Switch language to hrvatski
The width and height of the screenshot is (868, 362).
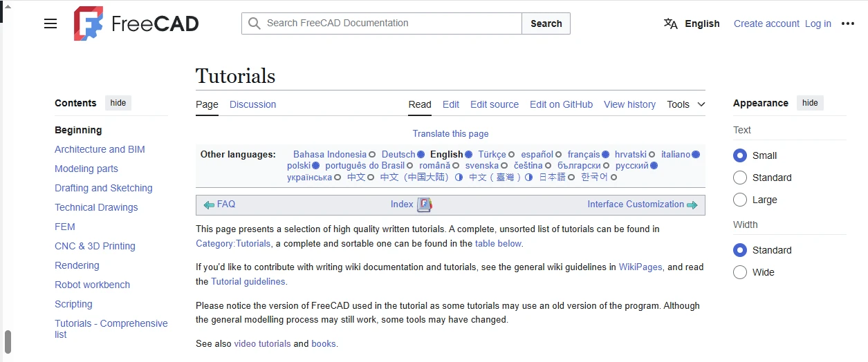(631, 155)
